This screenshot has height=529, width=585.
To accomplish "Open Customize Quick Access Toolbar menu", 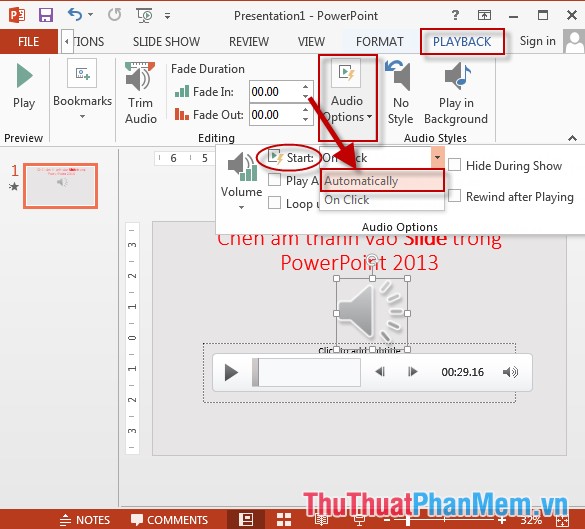I will pyautogui.click(x=168, y=16).
